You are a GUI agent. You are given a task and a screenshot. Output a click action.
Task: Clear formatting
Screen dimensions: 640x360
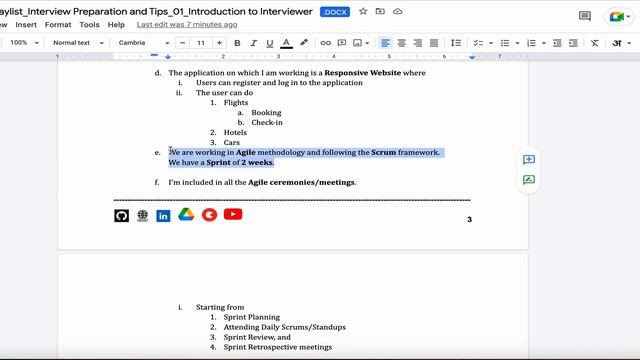[595, 43]
